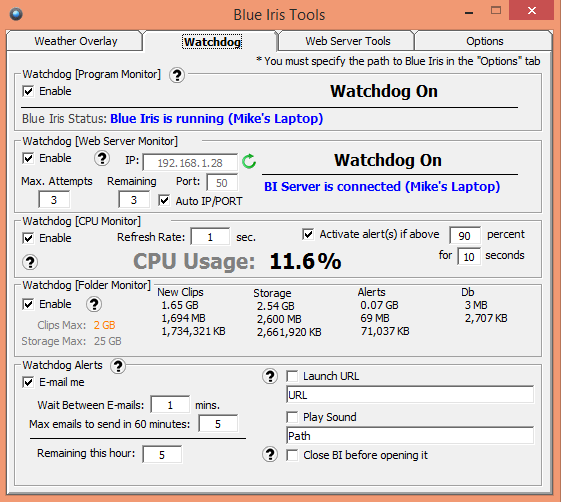Enable Play Sound checkbox
Screen dimensions: 561x502
coord(292,417)
